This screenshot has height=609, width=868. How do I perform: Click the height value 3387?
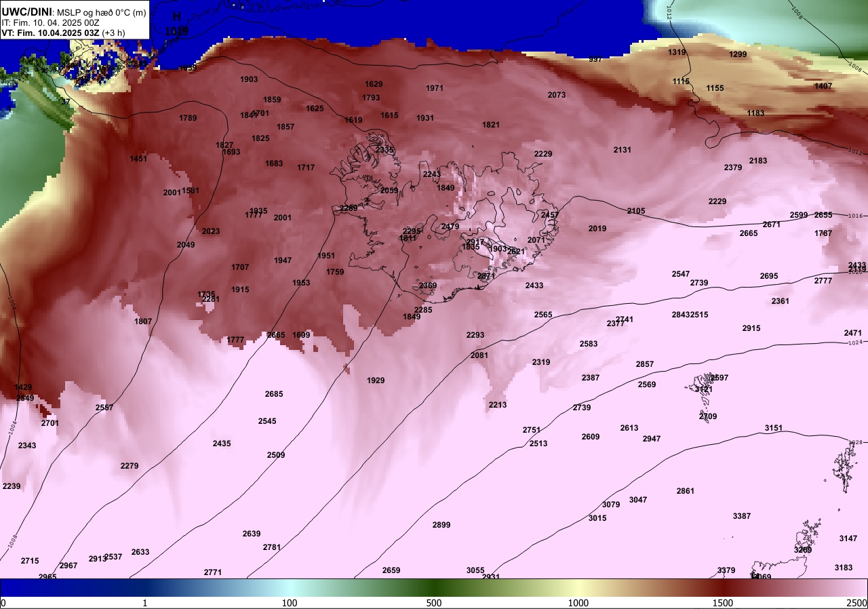tap(742, 516)
